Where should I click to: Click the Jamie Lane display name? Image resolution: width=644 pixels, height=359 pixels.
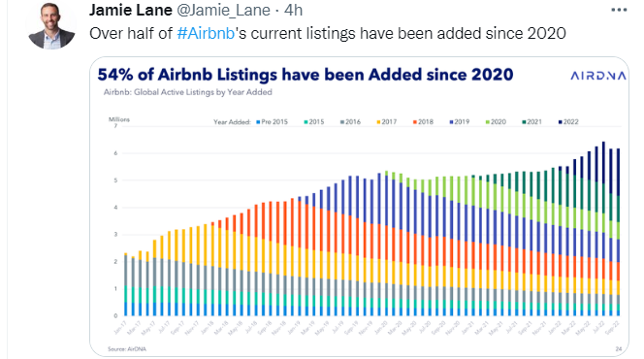click(131, 10)
